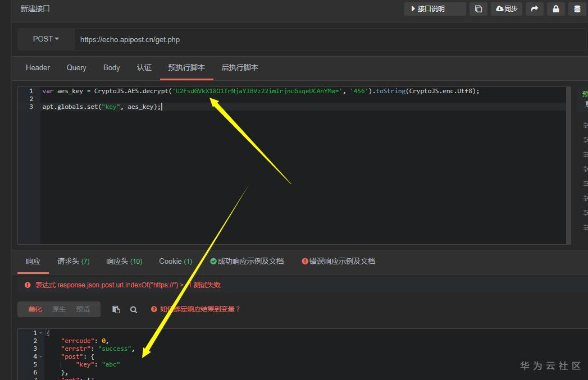Click the "key": "abc" response line
The height and width of the screenshot is (380, 588).
[98, 364]
